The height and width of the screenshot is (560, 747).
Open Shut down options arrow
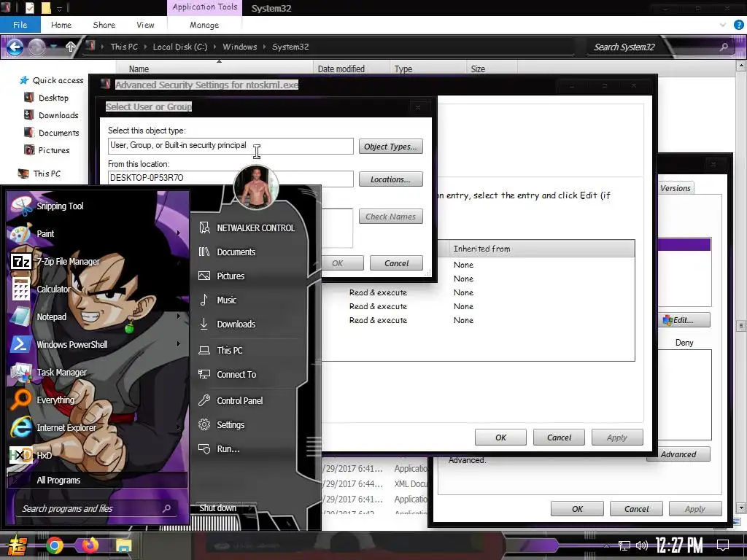point(252,507)
